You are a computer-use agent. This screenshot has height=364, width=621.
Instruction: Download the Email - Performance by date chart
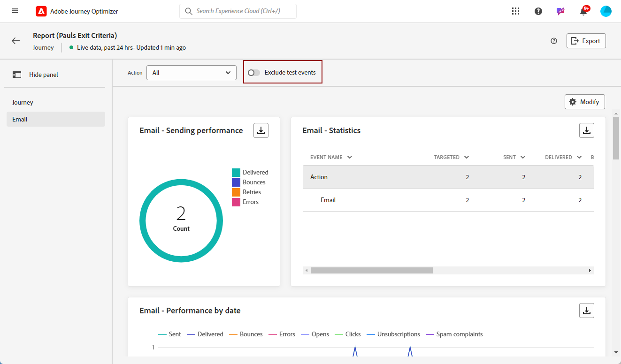586,311
